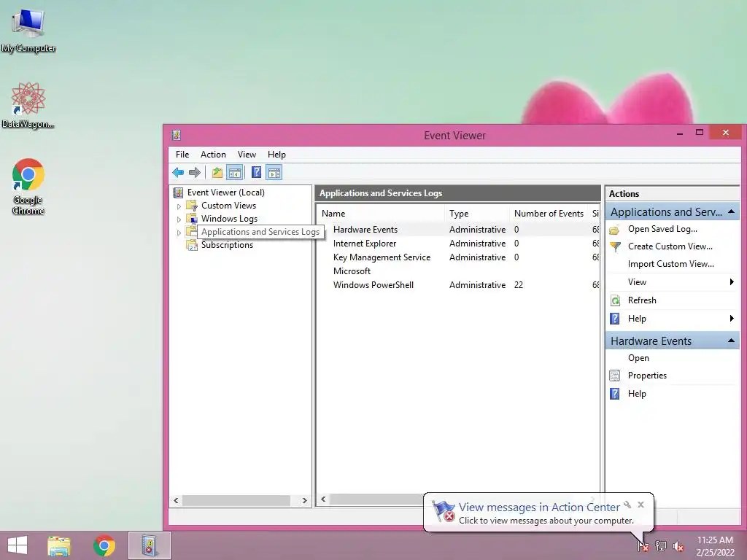Click the Event Viewer (Local) root icon

[x=178, y=192]
